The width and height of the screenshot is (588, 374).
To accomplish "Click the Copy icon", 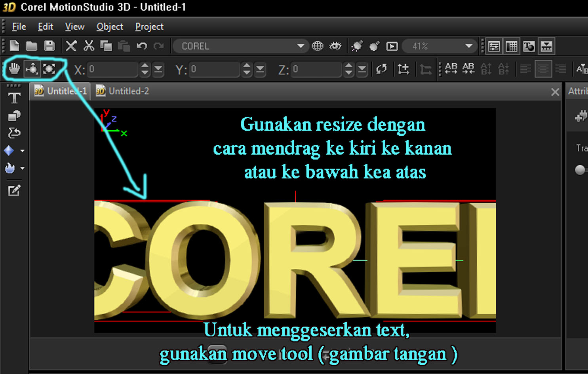I will pyautogui.click(x=106, y=46).
